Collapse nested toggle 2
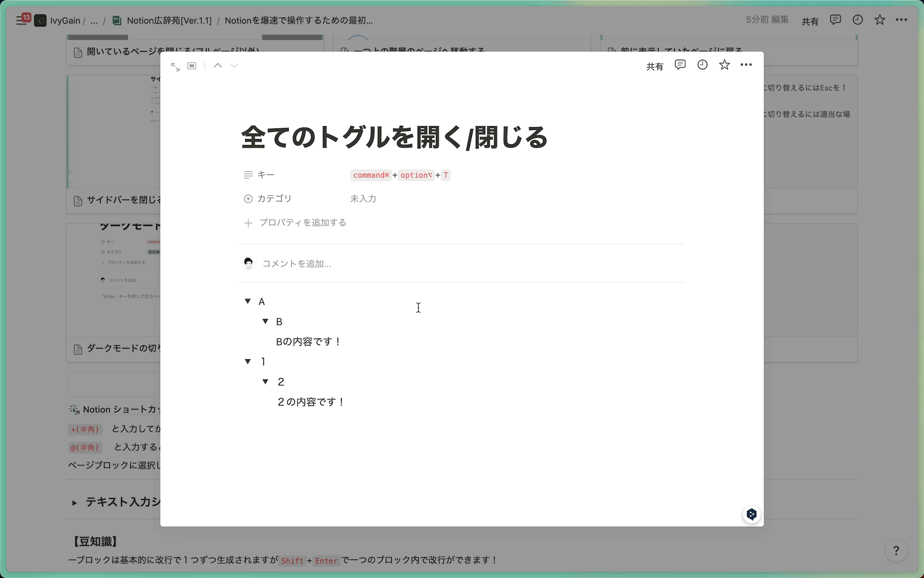Viewport: 924px width, 578px height. coord(265,381)
